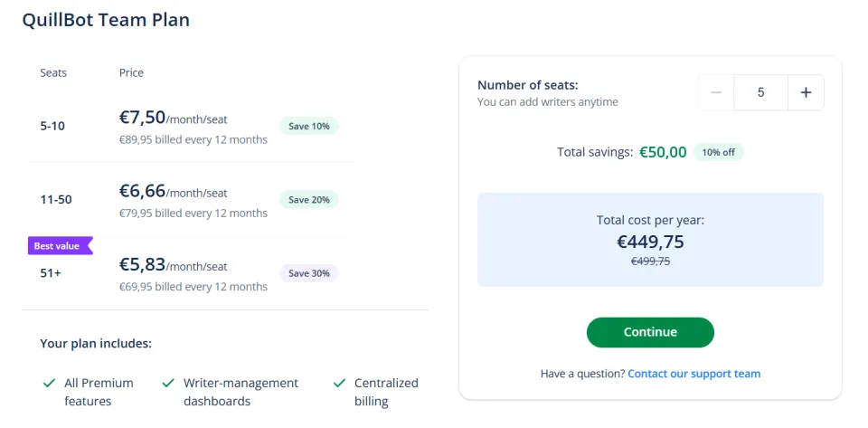Click the "Writer-management dashboards" text
The image size is (868, 428).
(241, 392)
